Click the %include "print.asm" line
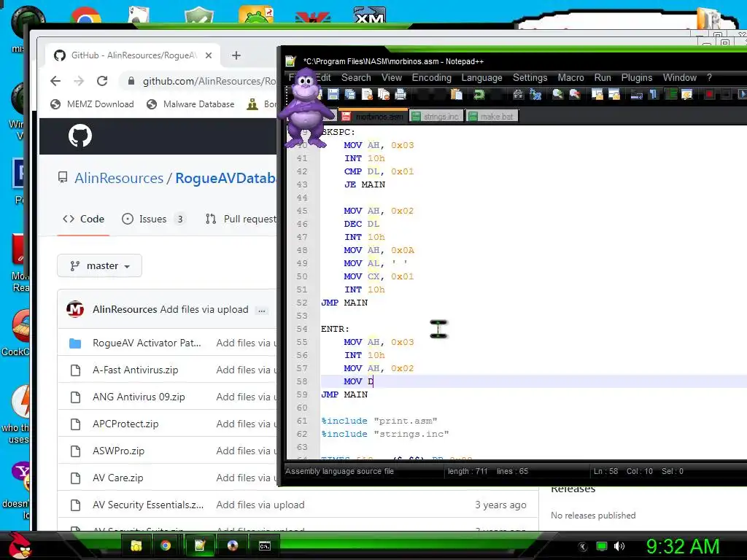 pos(379,421)
